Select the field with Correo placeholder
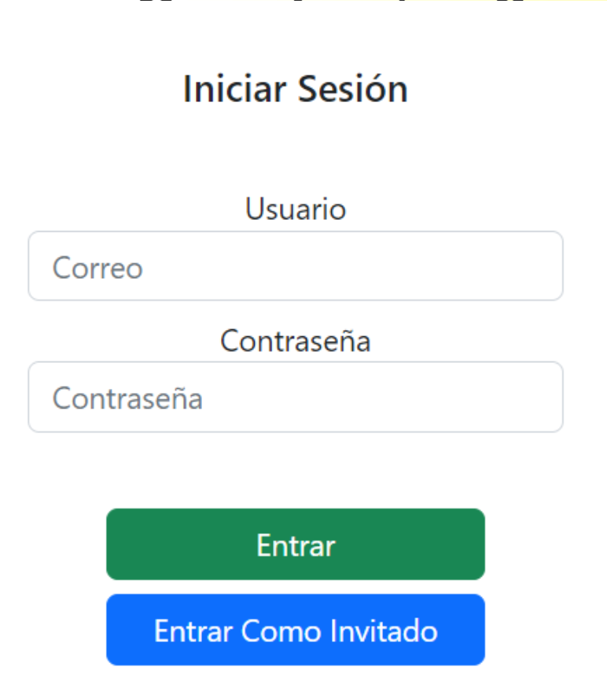Screen dimensions: 607x700 pyautogui.click(x=296, y=266)
